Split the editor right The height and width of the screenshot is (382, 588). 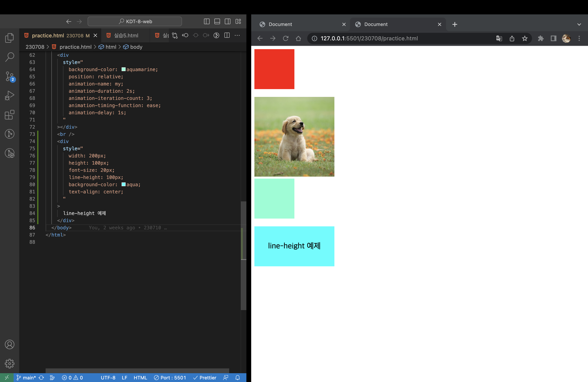point(227,36)
